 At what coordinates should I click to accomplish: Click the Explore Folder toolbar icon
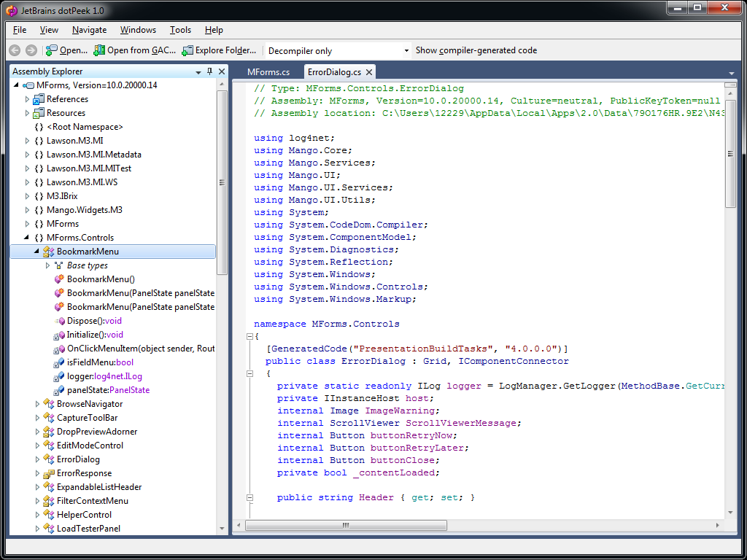[x=187, y=50]
